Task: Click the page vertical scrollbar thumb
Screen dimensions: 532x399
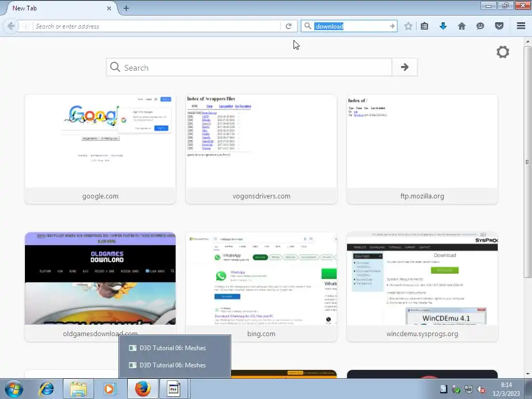Action: tap(527, 162)
